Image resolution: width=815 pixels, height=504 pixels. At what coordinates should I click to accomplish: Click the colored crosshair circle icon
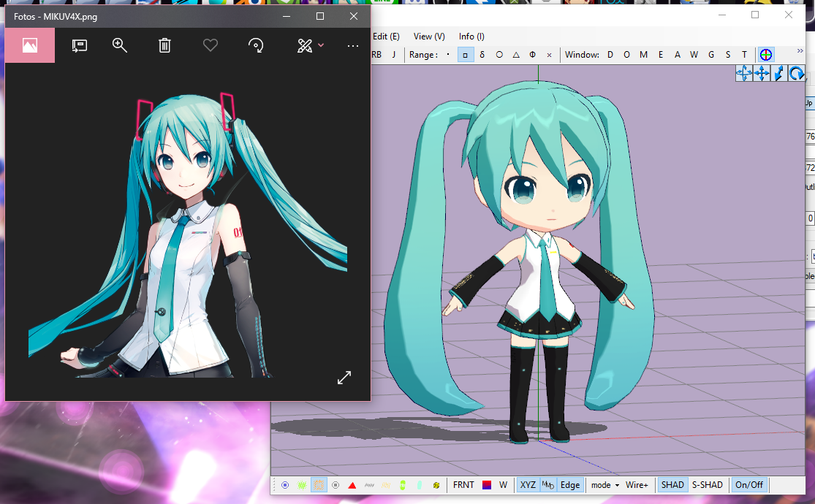point(765,55)
